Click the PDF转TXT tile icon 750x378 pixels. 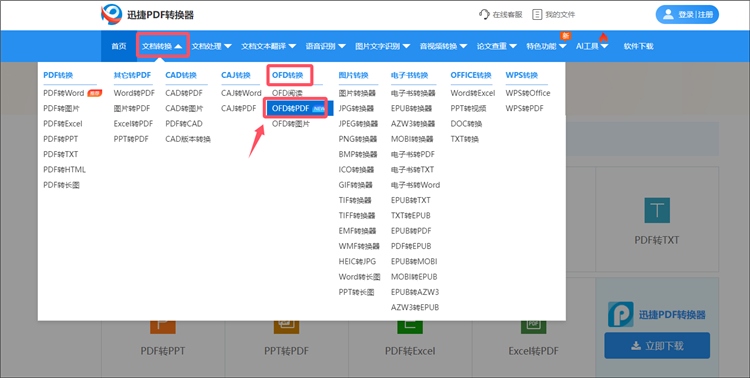[x=657, y=210]
